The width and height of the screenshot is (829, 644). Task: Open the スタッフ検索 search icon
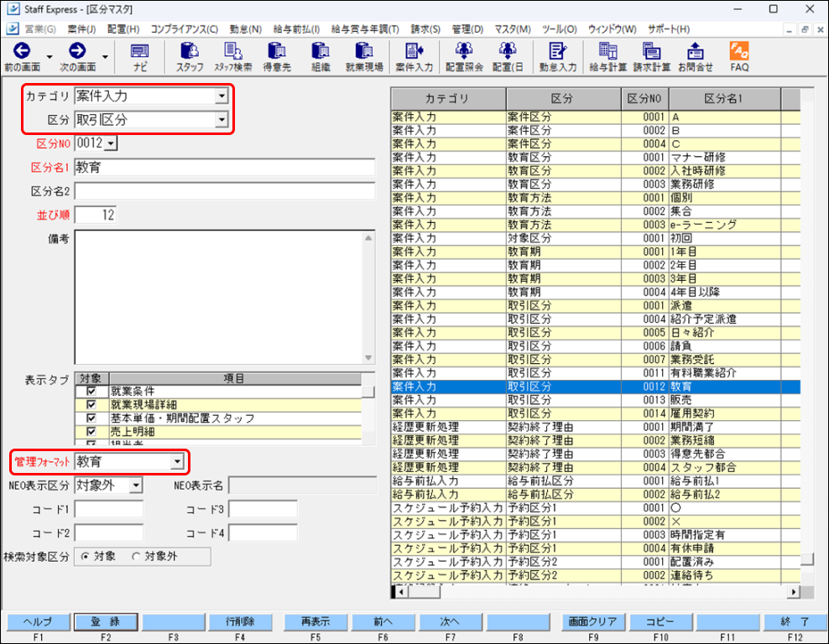coord(233,56)
